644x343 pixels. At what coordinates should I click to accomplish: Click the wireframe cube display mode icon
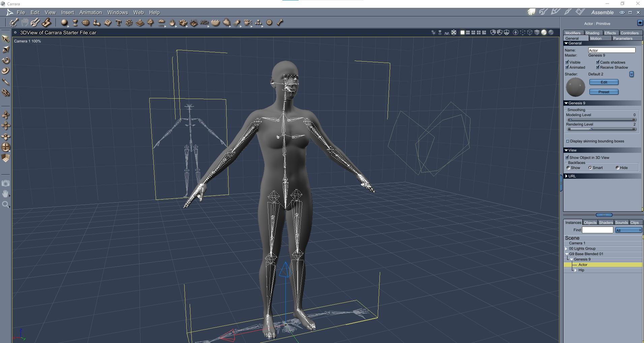click(x=530, y=32)
